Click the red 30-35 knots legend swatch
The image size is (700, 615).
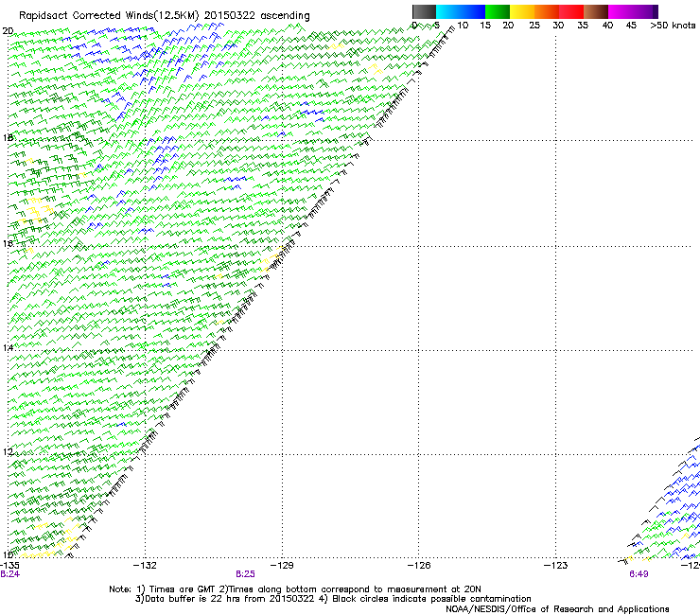coord(571,11)
